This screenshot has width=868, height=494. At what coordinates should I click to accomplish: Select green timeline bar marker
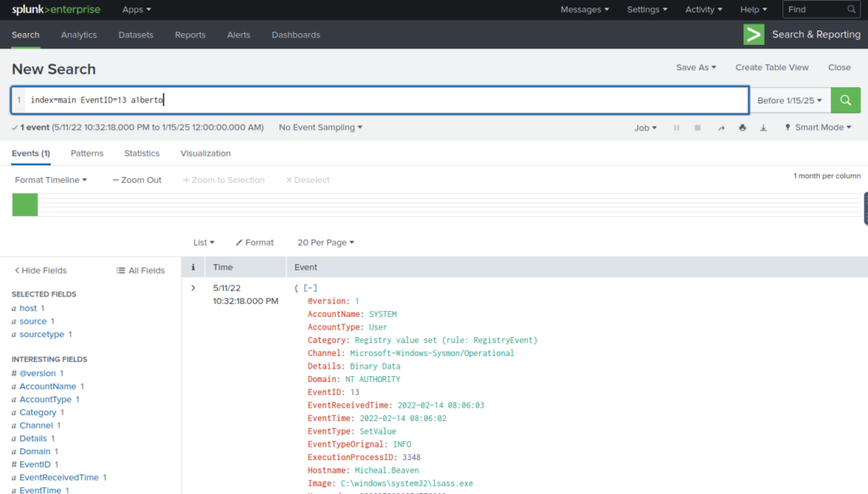(25, 205)
